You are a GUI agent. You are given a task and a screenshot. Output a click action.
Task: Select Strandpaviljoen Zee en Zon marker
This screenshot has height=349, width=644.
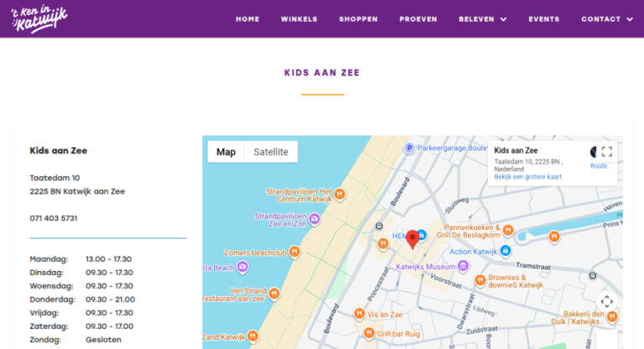point(314,219)
